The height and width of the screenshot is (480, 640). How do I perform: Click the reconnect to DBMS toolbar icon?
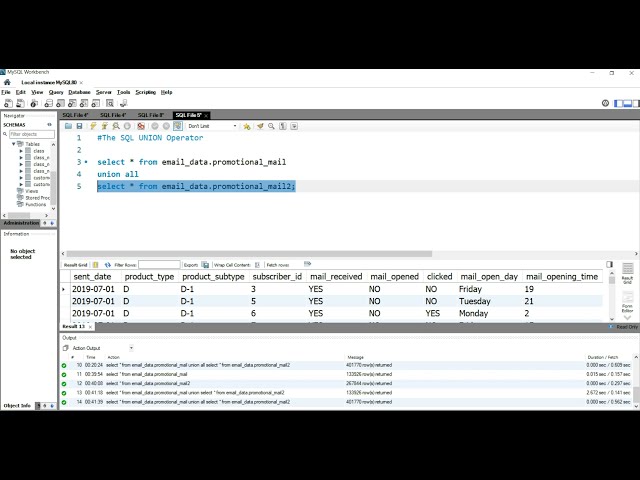tap(124, 103)
